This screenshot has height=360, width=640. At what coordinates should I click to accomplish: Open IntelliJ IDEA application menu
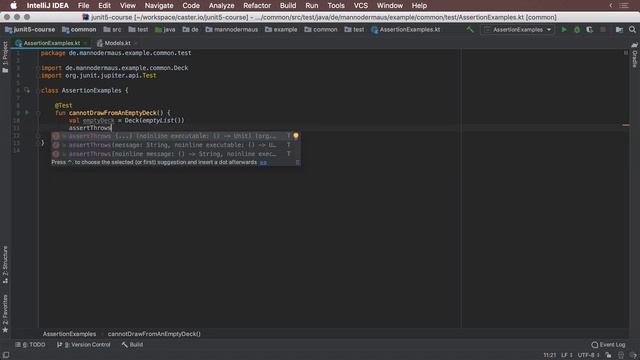click(47, 6)
